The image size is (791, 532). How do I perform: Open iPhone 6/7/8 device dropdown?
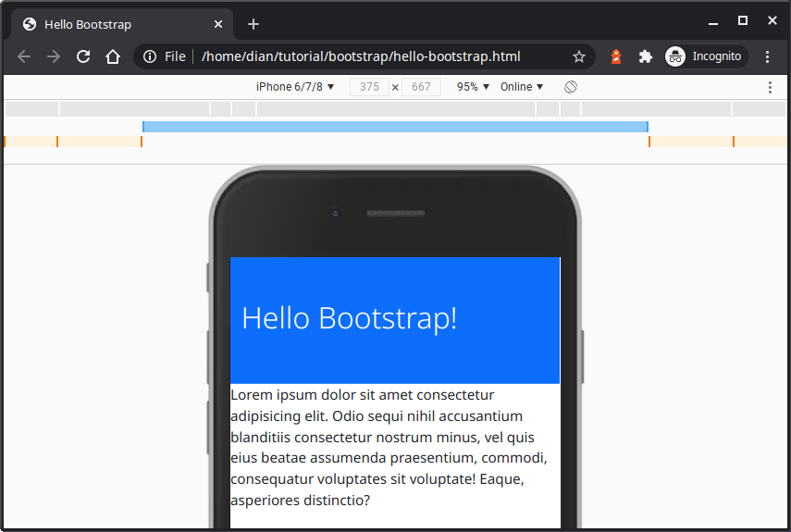tap(295, 87)
